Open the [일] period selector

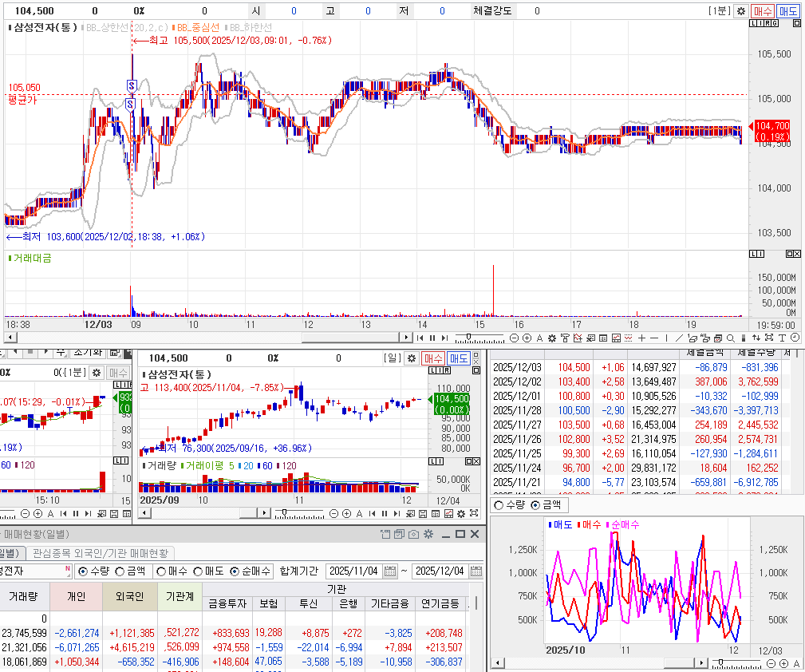[x=393, y=358]
